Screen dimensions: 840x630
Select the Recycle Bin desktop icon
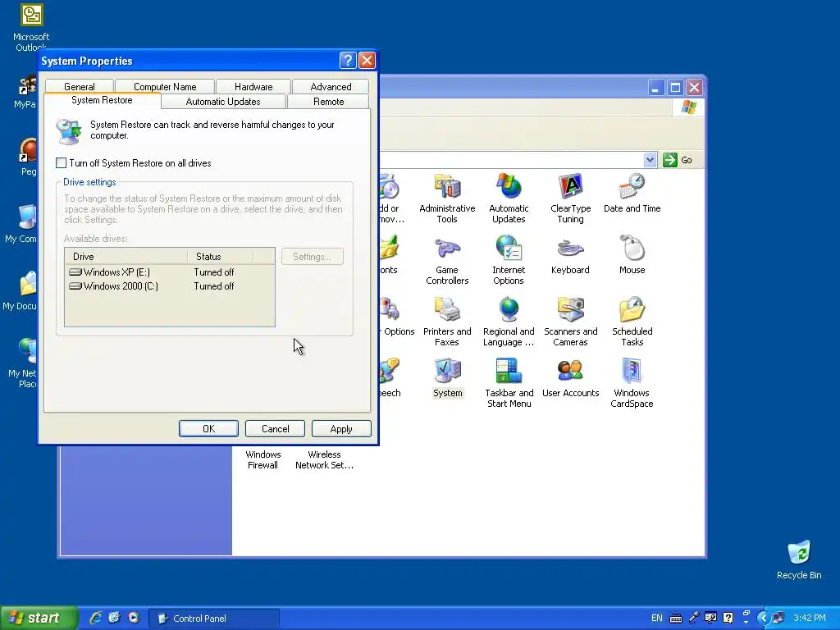tap(799, 559)
